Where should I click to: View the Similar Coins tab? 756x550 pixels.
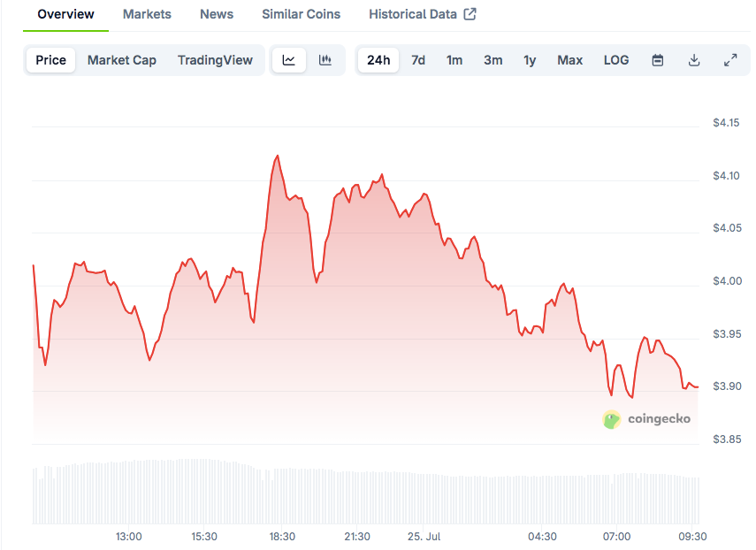coord(302,14)
